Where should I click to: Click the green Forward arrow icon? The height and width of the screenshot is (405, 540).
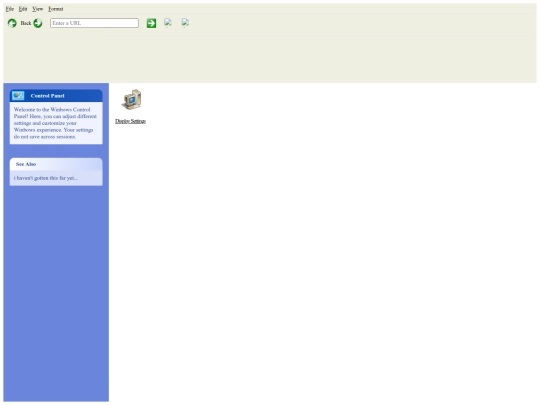38,23
